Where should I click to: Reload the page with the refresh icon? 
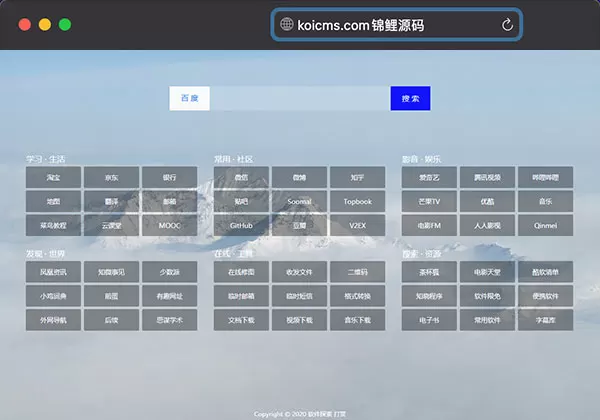[x=507, y=24]
